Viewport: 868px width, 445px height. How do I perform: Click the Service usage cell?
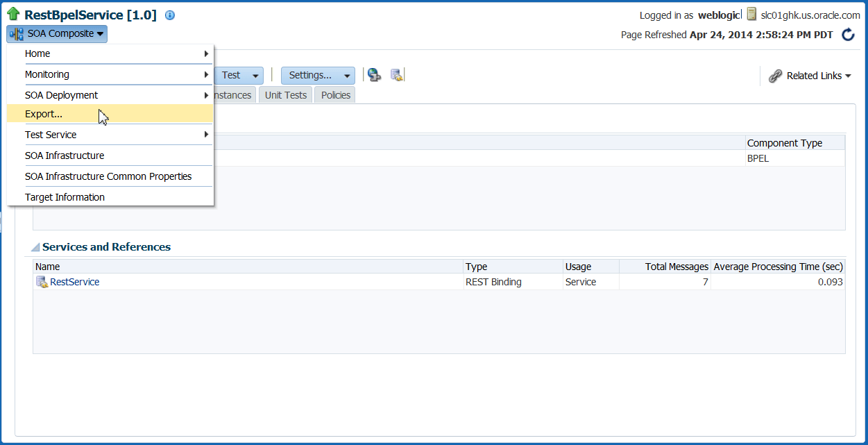tap(581, 282)
